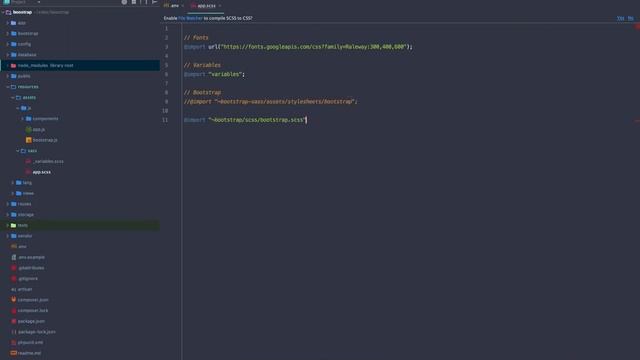Select the views folder in tree

tap(28, 193)
